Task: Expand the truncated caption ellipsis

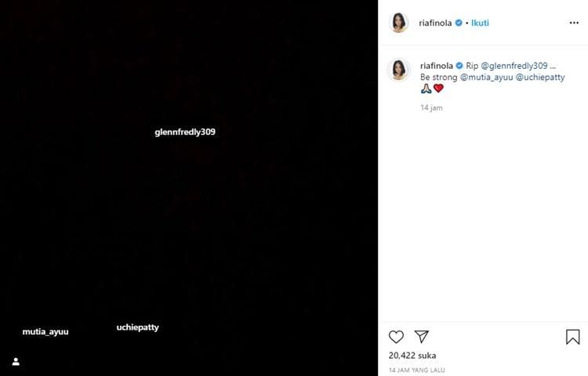Action: click(552, 66)
